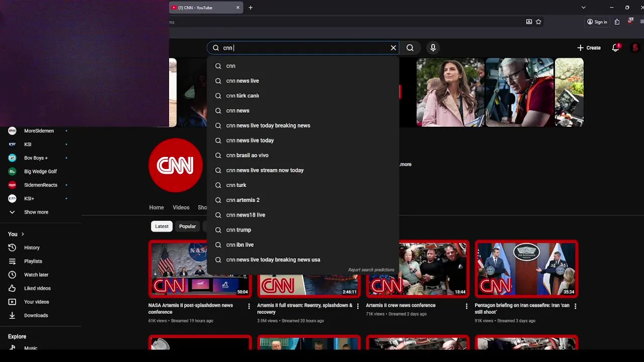The width and height of the screenshot is (644, 362).
Task: Expand channel description with '...more'
Action: [x=406, y=164]
